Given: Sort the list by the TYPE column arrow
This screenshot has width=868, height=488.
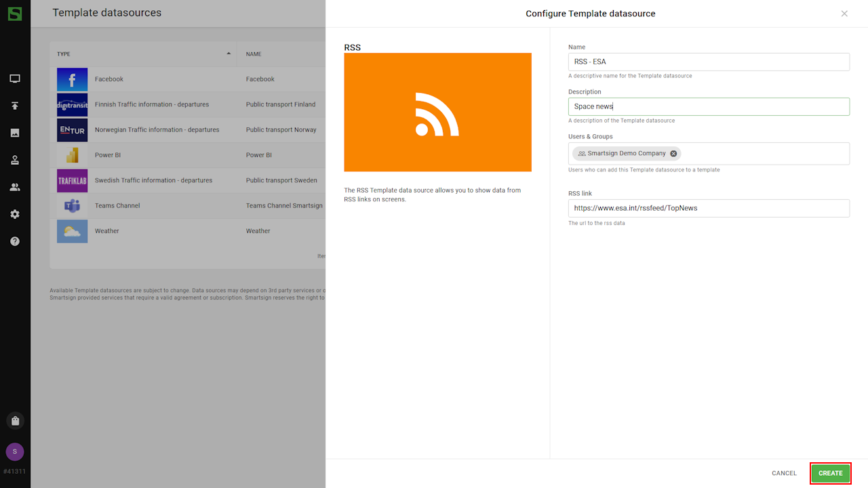Looking at the screenshot, I should [229, 54].
